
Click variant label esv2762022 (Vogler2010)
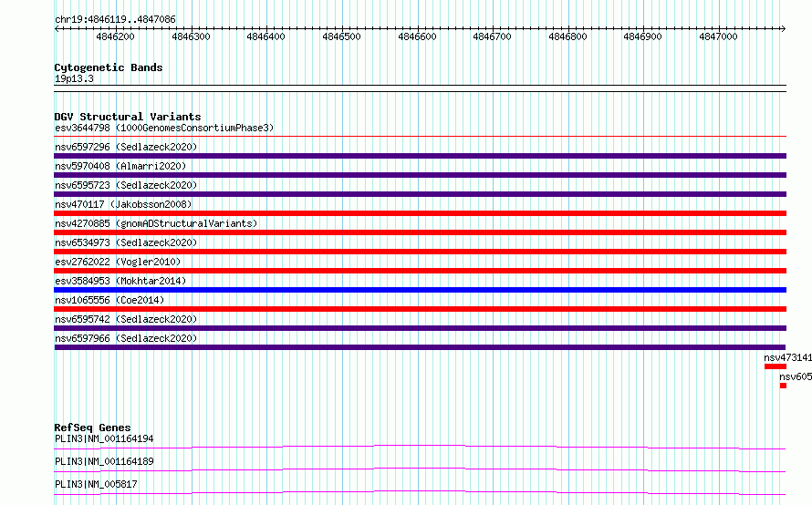[x=118, y=262]
